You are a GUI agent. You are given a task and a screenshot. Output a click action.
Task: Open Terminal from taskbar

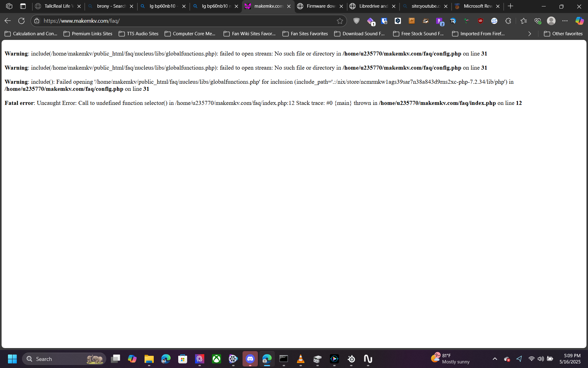(x=284, y=359)
